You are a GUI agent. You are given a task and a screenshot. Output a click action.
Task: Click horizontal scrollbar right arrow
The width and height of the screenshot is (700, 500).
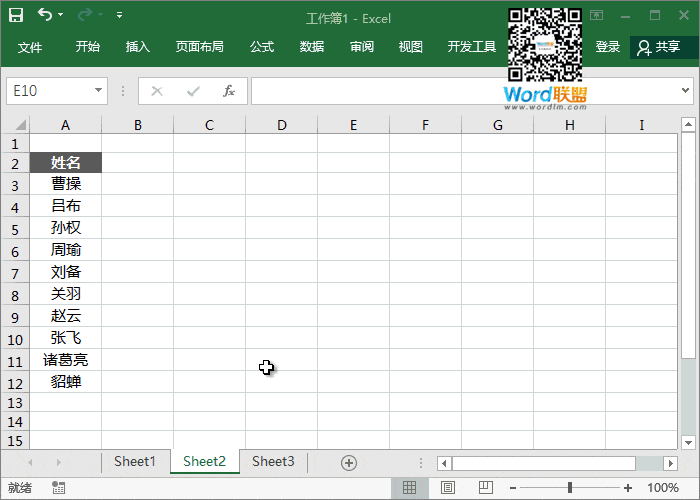pyautogui.click(x=671, y=463)
